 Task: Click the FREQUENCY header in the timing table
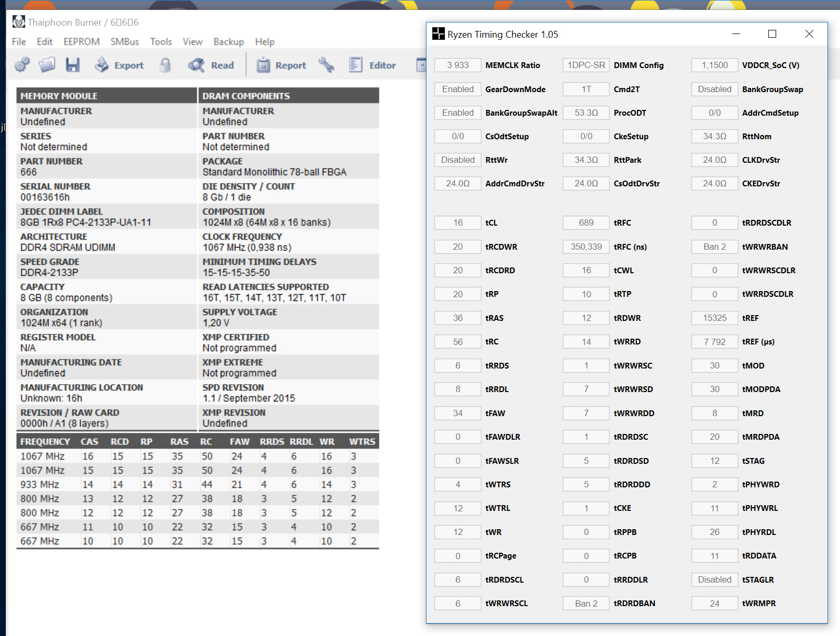pyautogui.click(x=45, y=442)
